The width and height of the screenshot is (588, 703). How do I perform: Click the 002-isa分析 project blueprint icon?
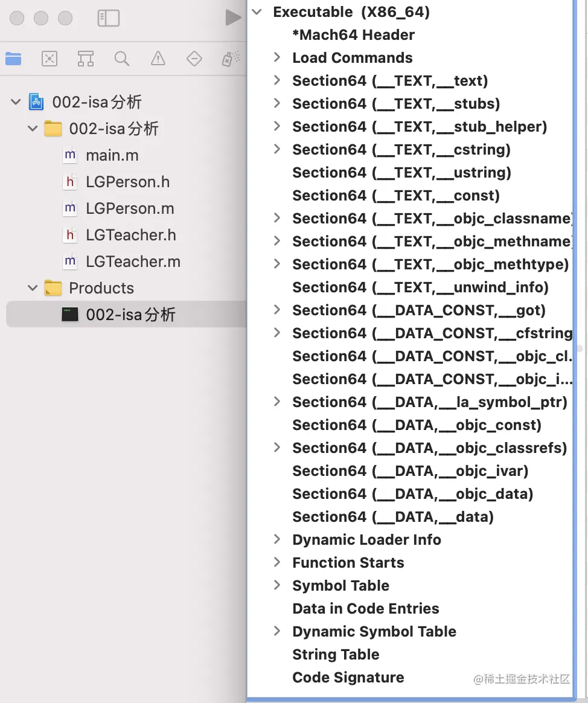pos(36,102)
